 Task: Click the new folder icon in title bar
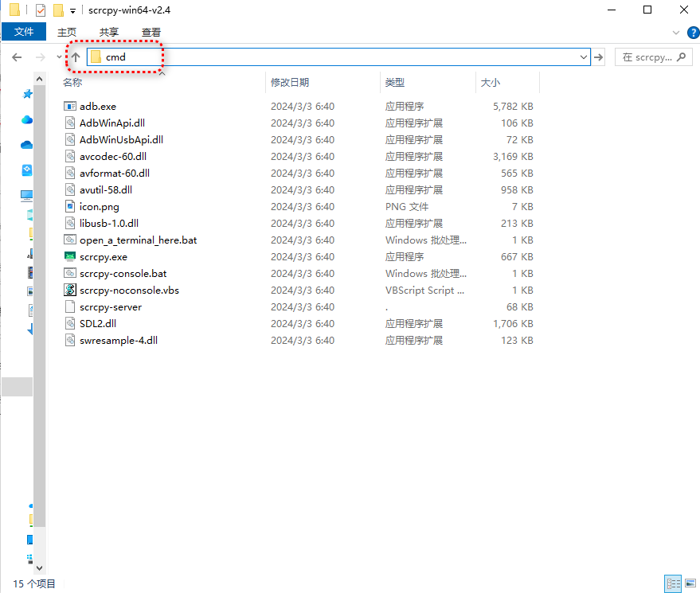[x=58, y=10]
